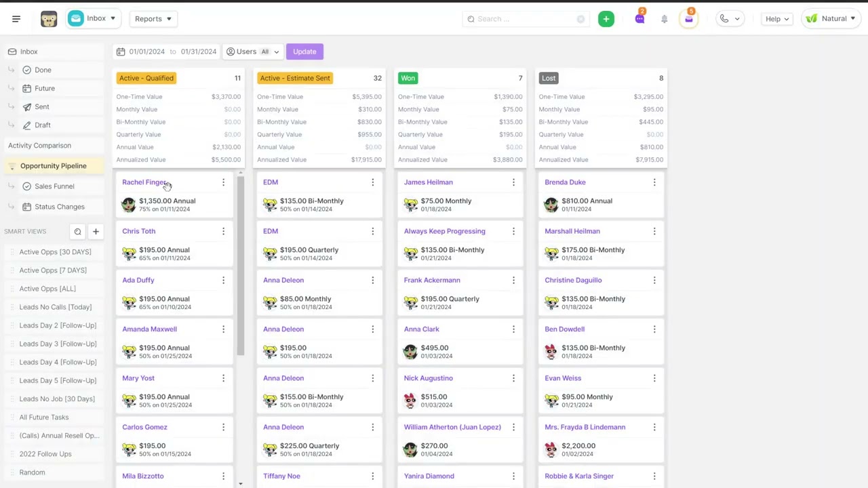Click end date 01/31/2024 field
The width and height of the screenshot is (868, 488).
[x=199, y=52]
